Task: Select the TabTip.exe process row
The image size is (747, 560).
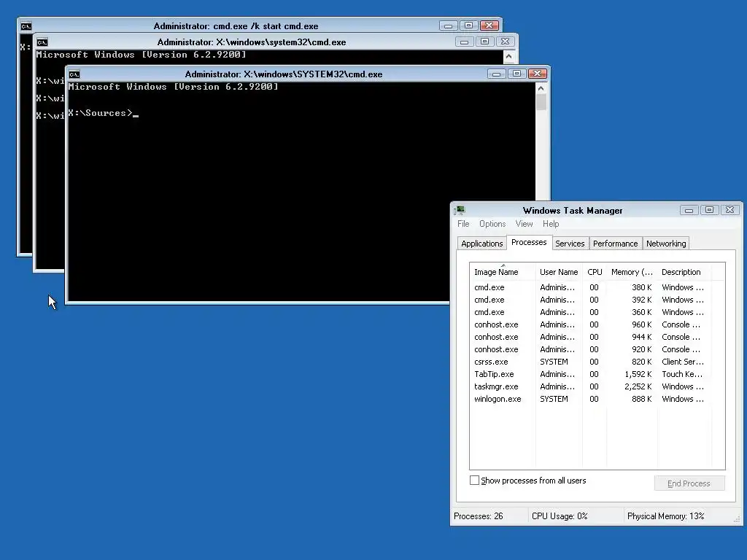Action: click(x=591, y=374)
